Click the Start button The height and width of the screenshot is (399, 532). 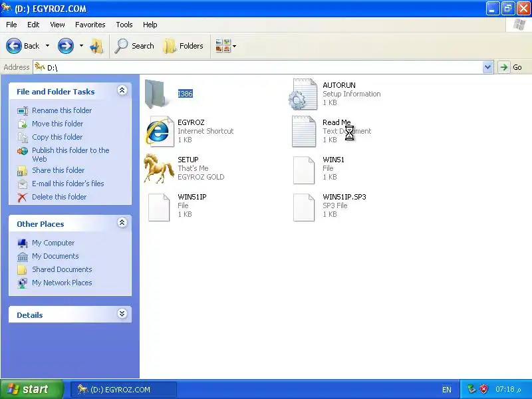click(x=32, y=389)
